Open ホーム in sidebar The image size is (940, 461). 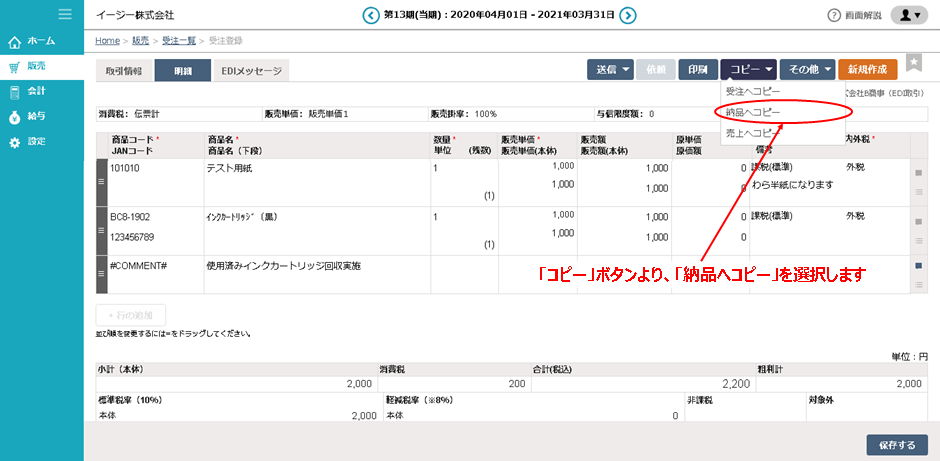(42, 41)
